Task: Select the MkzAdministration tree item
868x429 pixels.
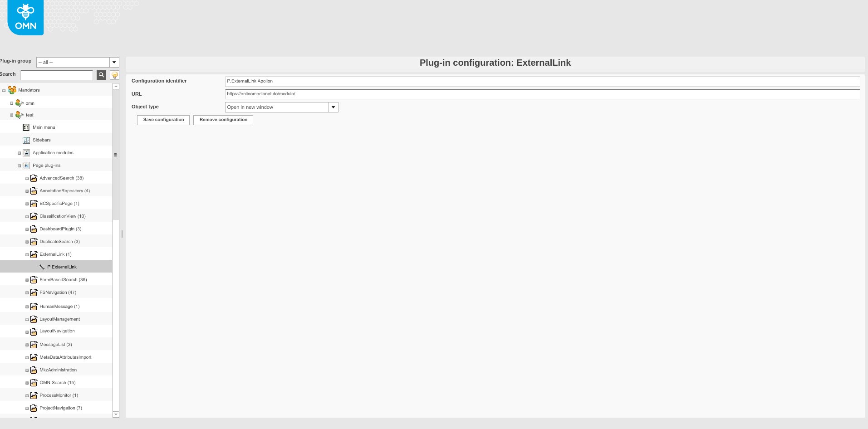Action: (x=58, y=370)
